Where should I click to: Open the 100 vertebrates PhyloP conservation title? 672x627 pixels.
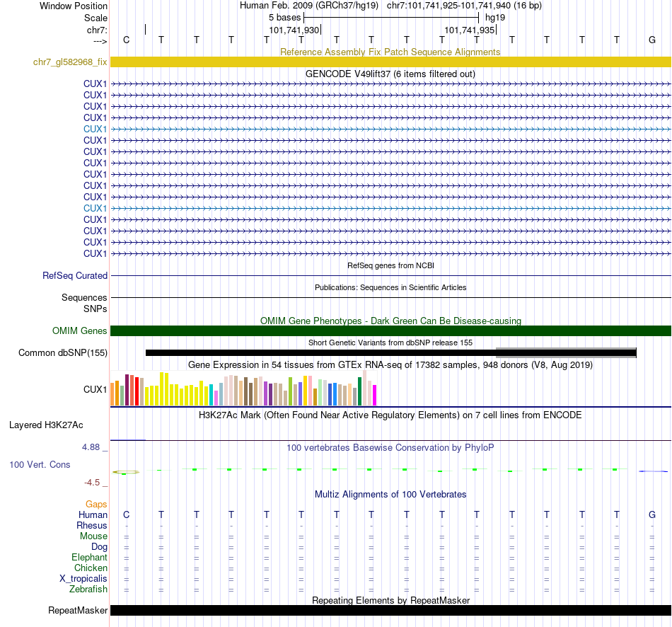point(390,447)
